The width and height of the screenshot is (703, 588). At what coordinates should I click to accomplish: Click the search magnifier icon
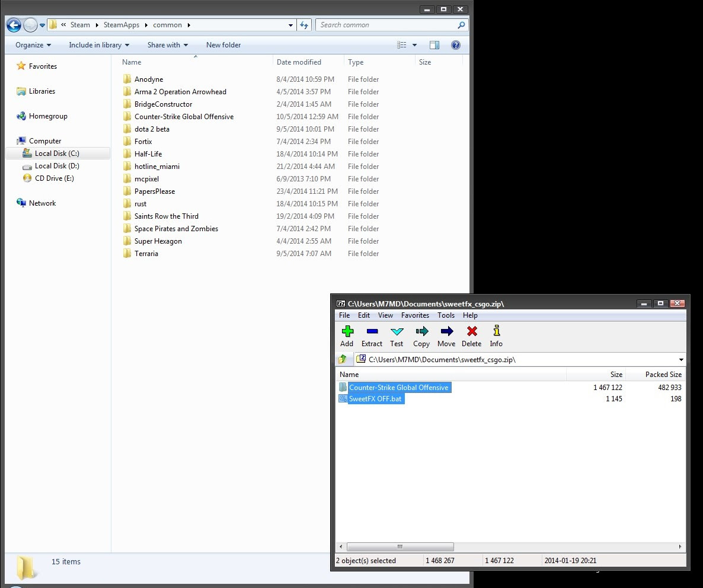click(x=461, y=25)
